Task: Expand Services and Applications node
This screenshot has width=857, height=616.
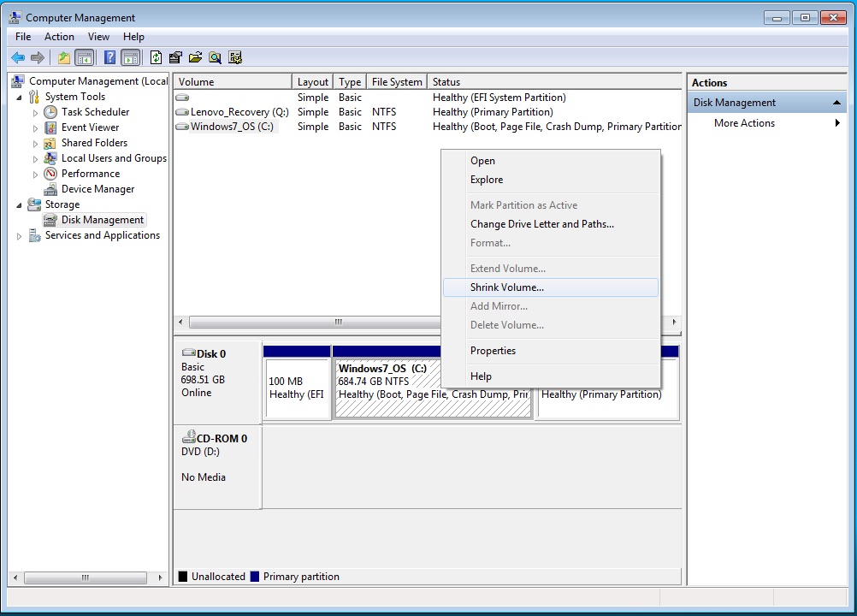Action: [x=19, y=235]
